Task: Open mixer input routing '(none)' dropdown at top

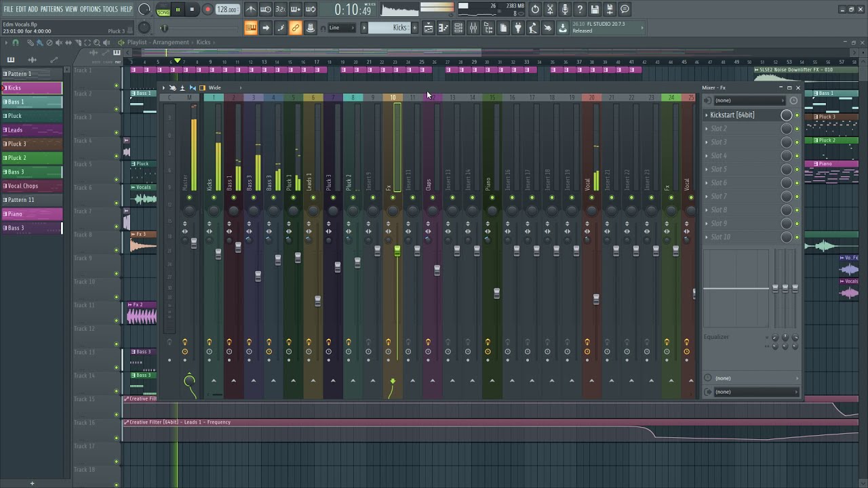Action: 749,100
